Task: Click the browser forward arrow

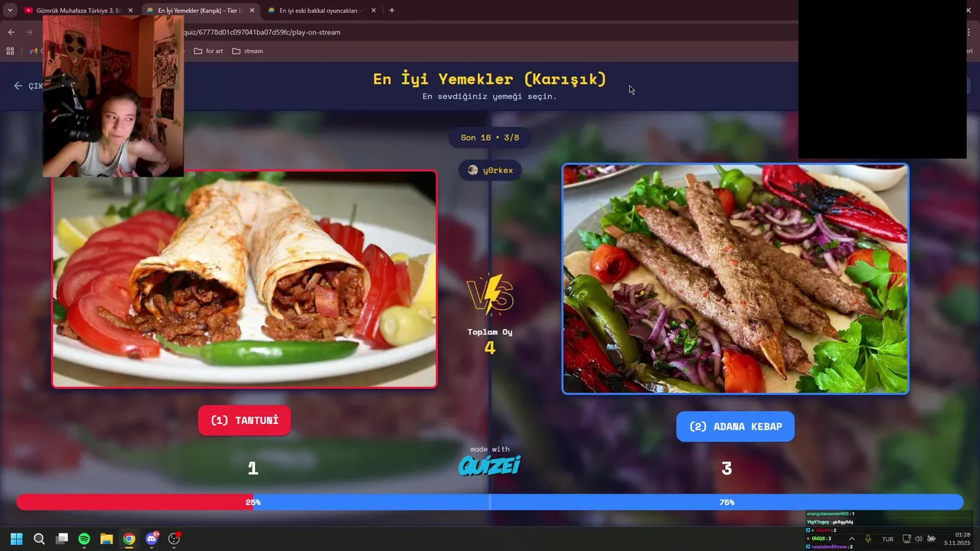Action: [30, 32]
